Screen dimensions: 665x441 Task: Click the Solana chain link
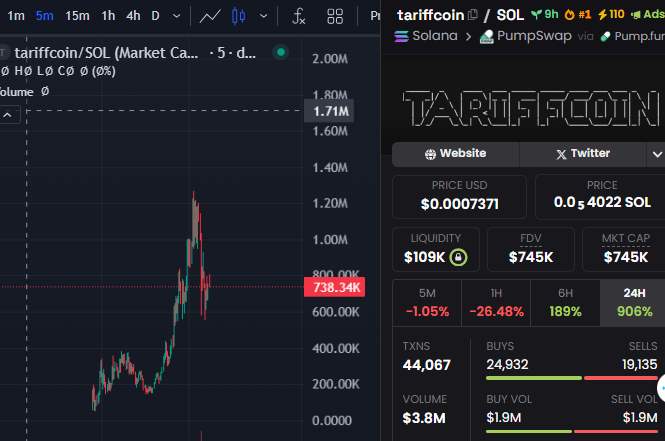pyautogui.click(x=426, y=36)
